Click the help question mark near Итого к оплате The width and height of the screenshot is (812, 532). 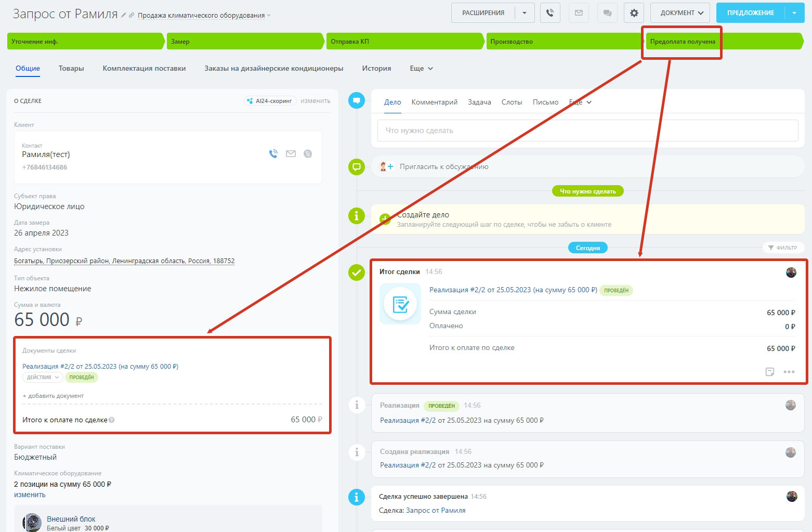click(112, 420)
